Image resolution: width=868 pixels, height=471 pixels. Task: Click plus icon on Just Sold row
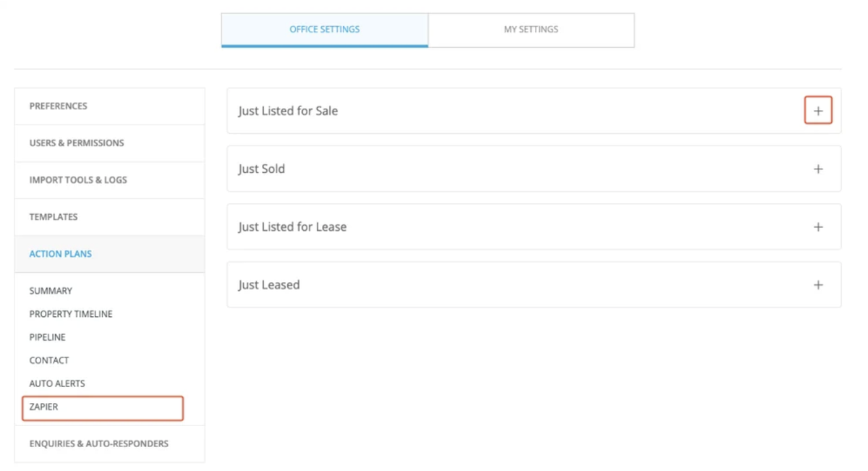(818, 169)
